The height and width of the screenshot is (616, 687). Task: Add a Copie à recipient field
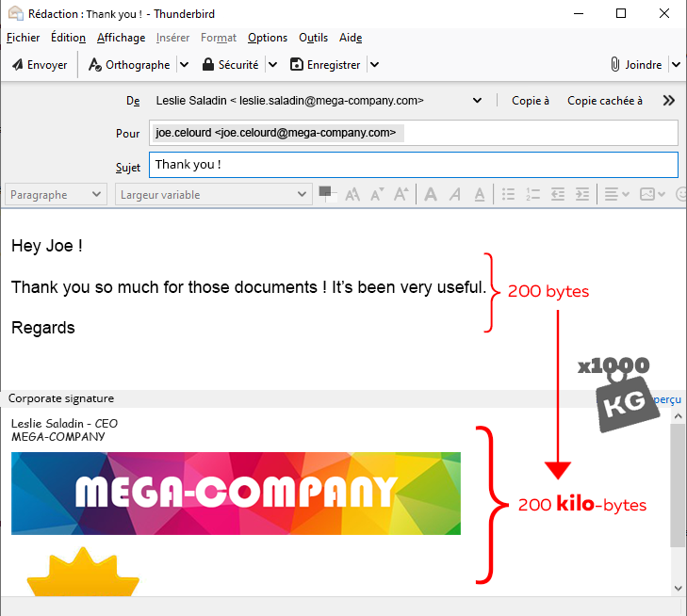click(x=531, y=101)
